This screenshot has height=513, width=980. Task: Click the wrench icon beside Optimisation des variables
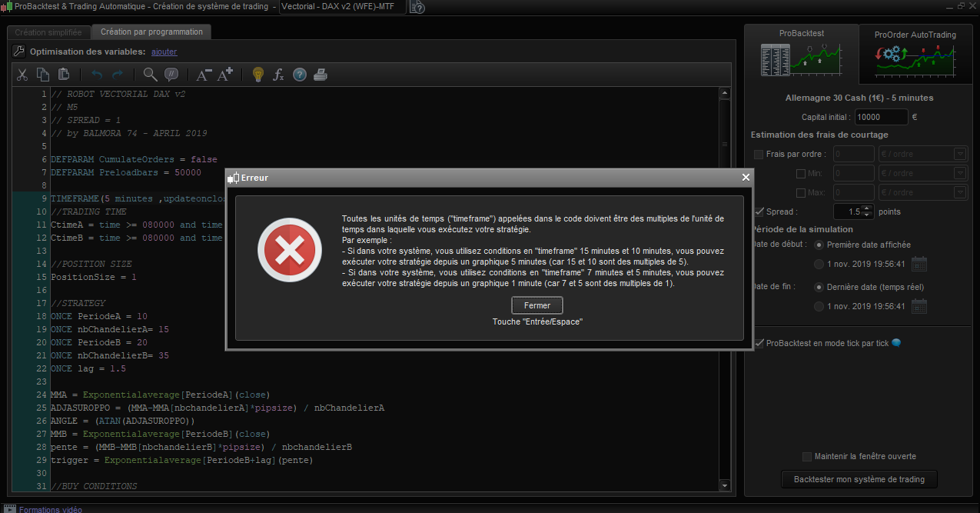pos(20,52)
